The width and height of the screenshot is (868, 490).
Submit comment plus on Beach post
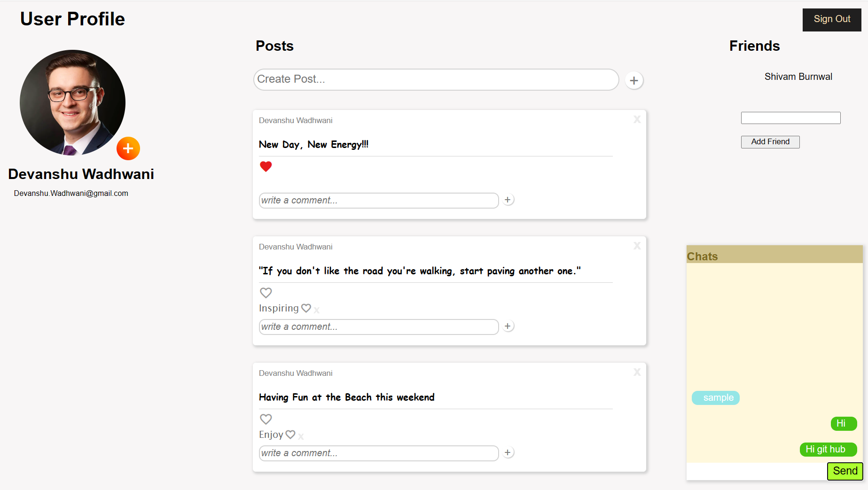point(508,453)
